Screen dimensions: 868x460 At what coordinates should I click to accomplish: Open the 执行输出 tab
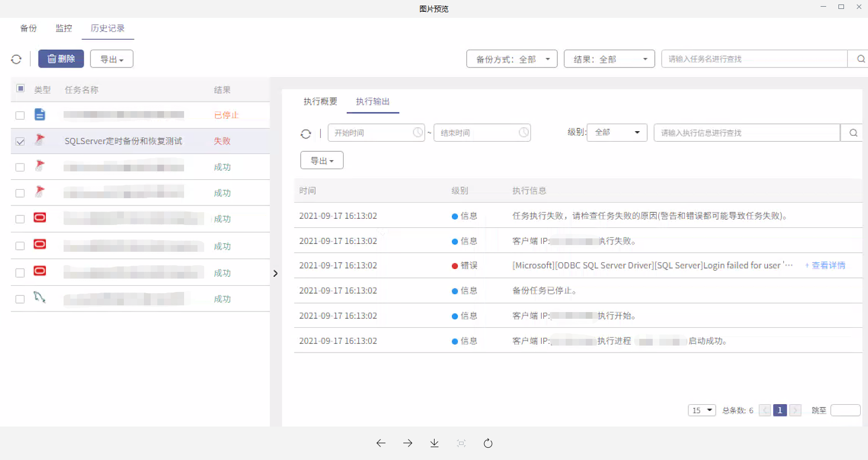[373, 101]
